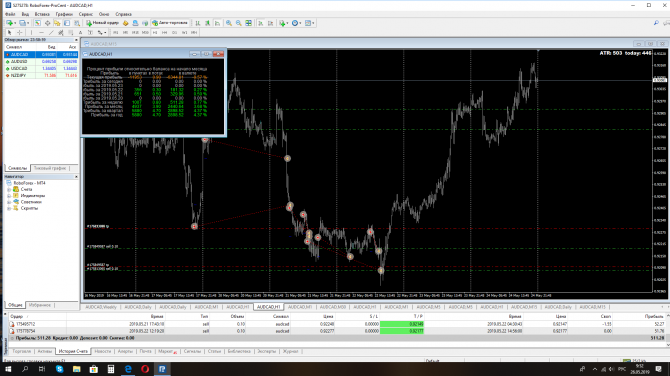The image size is (670, 376).
Task: Select the trendline drawing tool
Action: (51, 32)
